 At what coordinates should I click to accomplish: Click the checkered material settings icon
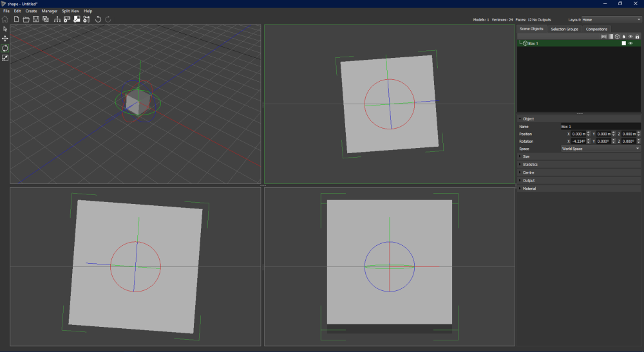pos(77,19)
